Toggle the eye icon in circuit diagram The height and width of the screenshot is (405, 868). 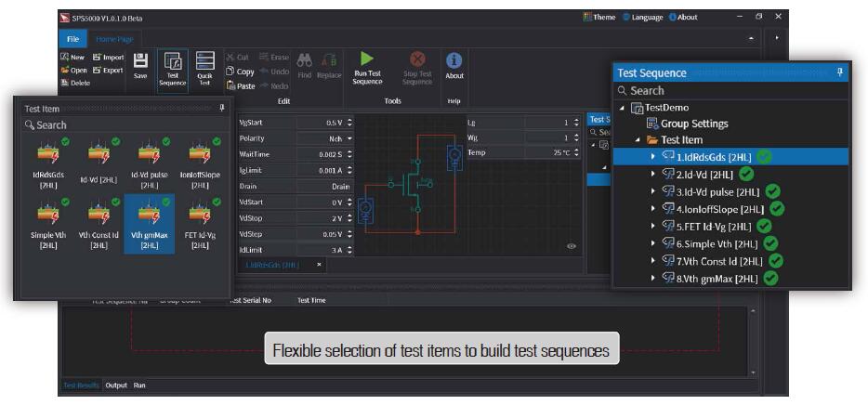572,246
